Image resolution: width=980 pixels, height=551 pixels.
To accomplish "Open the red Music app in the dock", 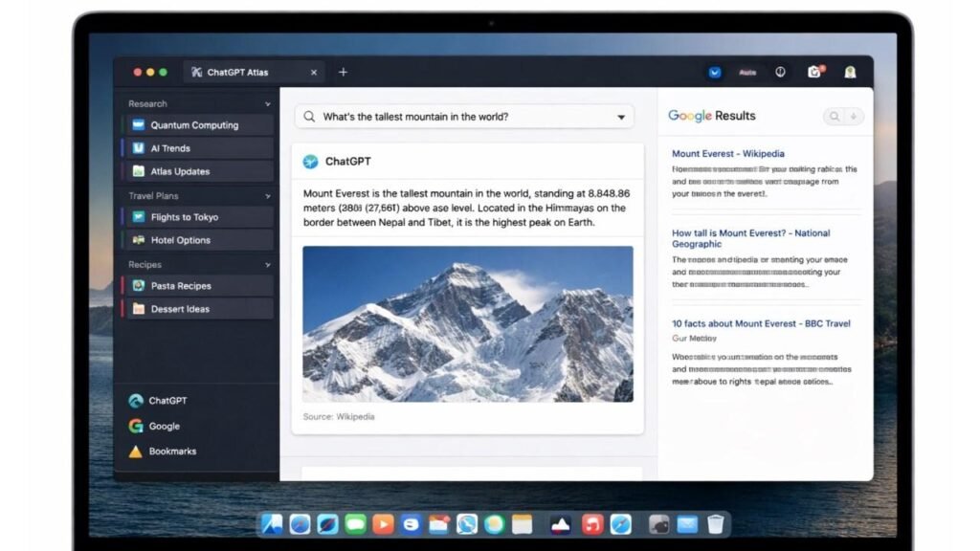I will (591, 524).
